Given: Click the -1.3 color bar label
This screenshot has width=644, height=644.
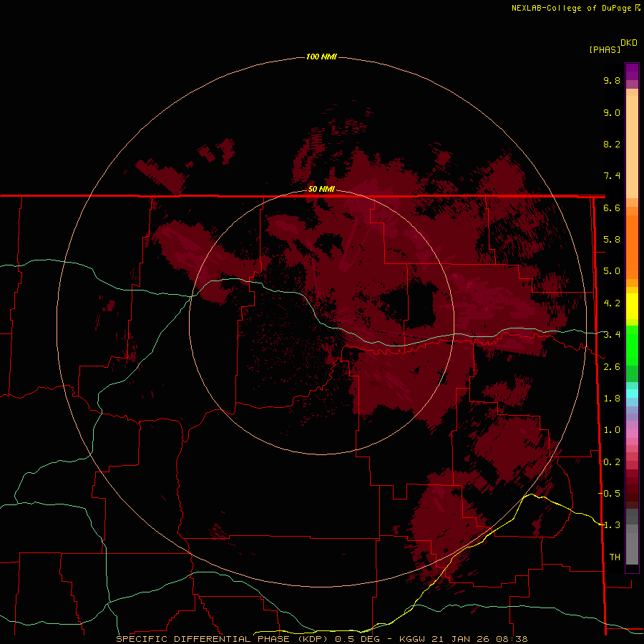Looking at the screenshot, I should tap(609, 525).
